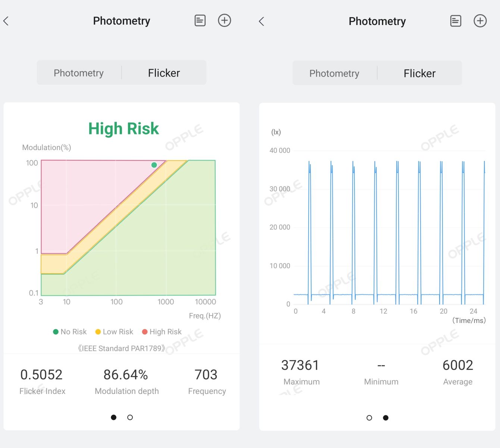Open the report list icon on right screen

pos(456,21)
